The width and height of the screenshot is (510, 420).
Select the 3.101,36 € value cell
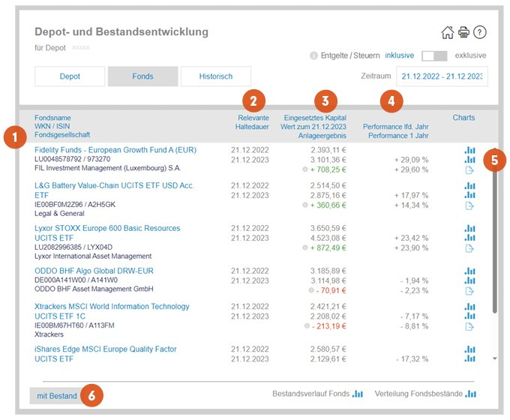click(x=328, y=160)
